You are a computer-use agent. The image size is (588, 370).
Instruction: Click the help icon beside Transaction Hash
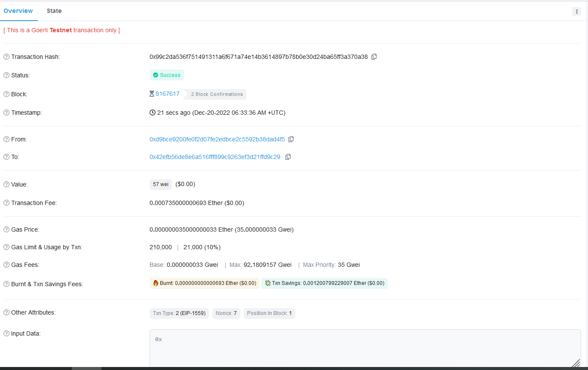click(x=6, y=56)
